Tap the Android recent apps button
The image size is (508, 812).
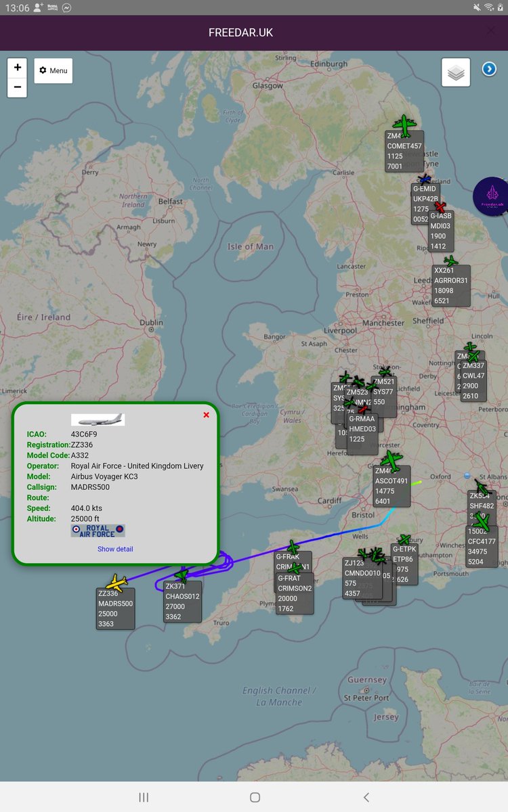[x=144, y=797]
